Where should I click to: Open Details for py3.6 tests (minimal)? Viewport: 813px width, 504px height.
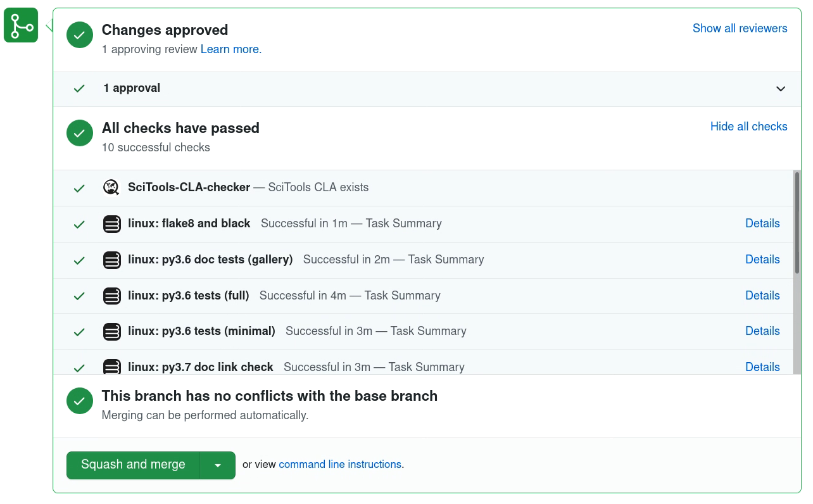pyautogui.click(x=762, y=331)
